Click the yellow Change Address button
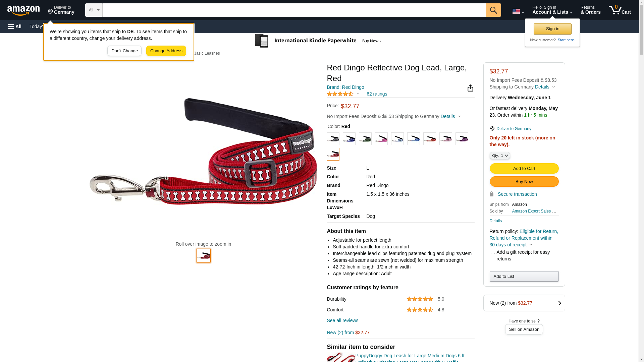The width and height of the screenshot is (644, 362). click(166, 51)
